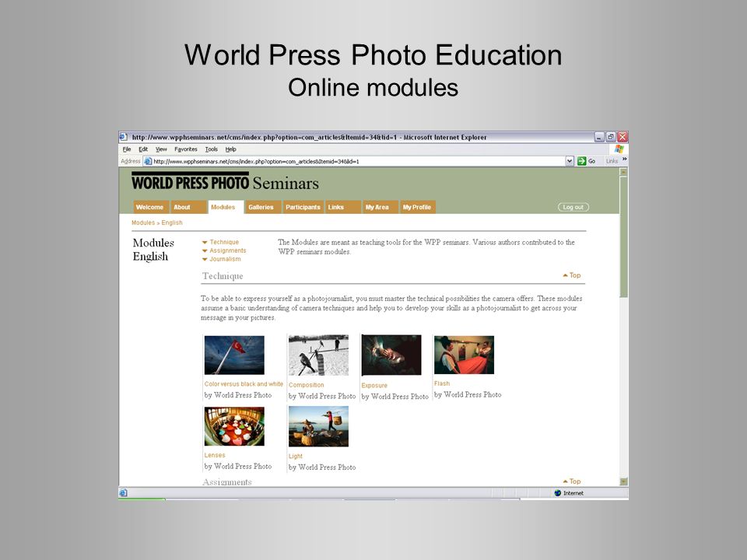This screenshot has height=560, width=747.
Task: Open the Participants tab
Action: (x=303, y=207)
